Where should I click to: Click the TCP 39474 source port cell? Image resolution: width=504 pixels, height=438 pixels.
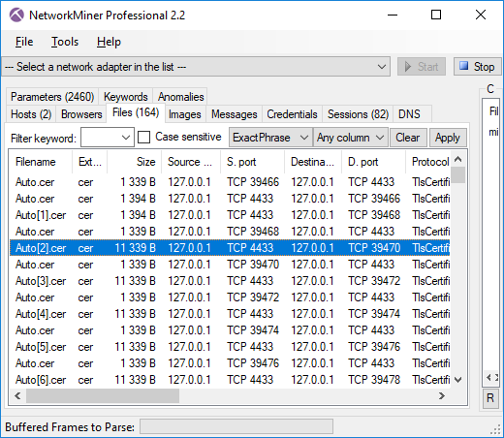pos(253,330)
